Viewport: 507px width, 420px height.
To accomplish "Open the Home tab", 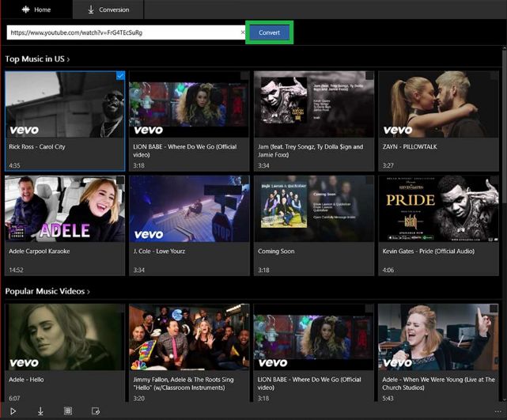I will (36, 9).
